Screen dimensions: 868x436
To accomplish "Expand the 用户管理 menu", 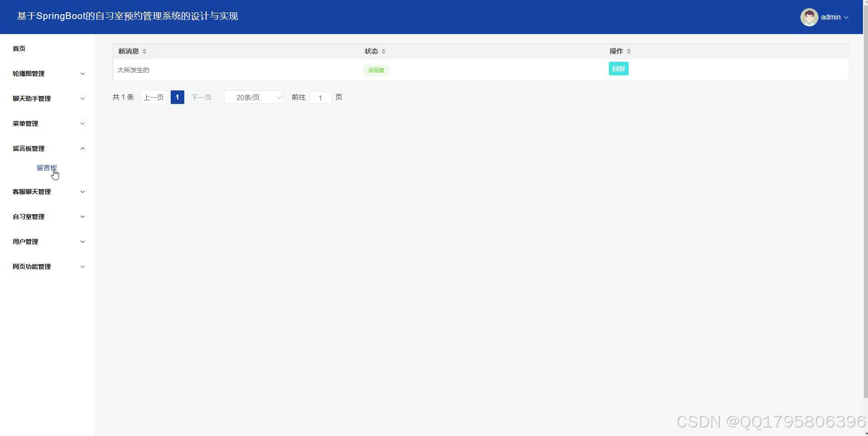I will click(47, 241).
